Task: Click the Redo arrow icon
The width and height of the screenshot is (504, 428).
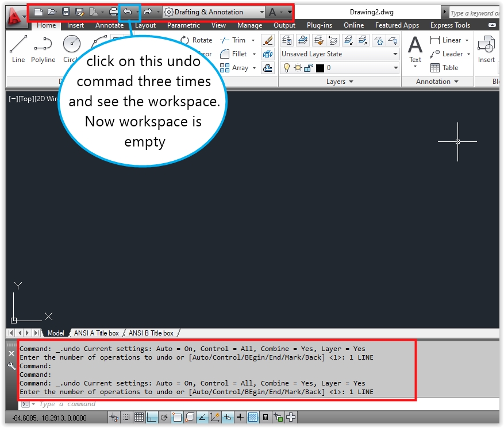Action: 148,12
